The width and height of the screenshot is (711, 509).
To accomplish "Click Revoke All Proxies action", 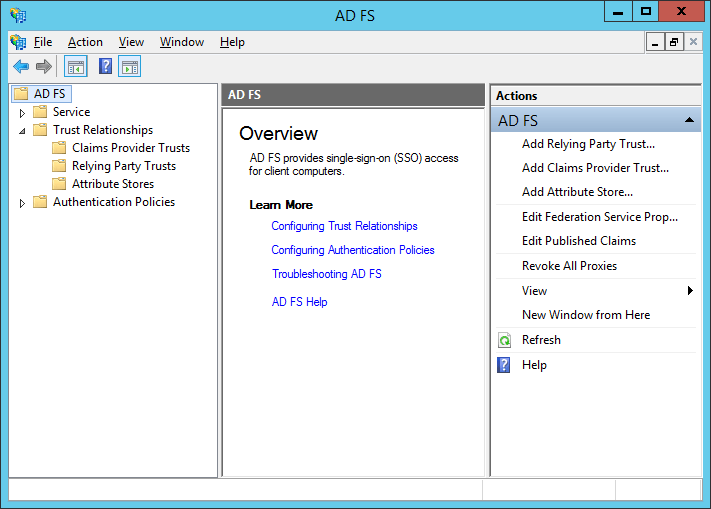I will (x=569, y=266).
